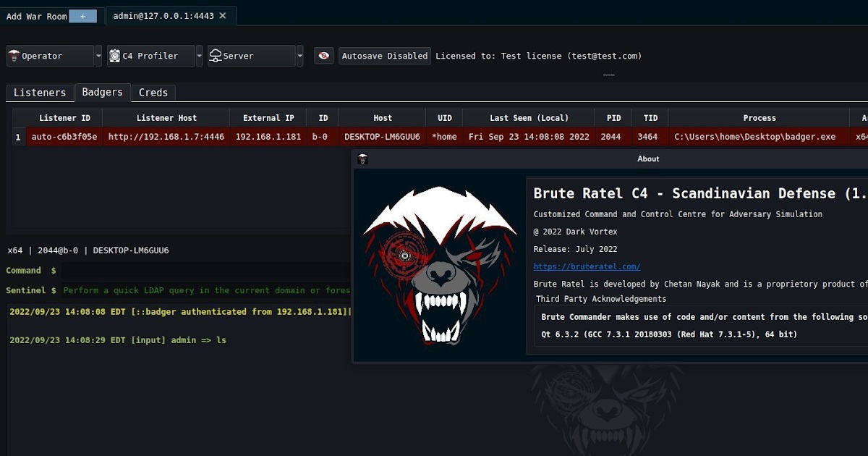Close the admin@127.0.0.1:4443 tab
868x456 pixels.
point(222,15)
